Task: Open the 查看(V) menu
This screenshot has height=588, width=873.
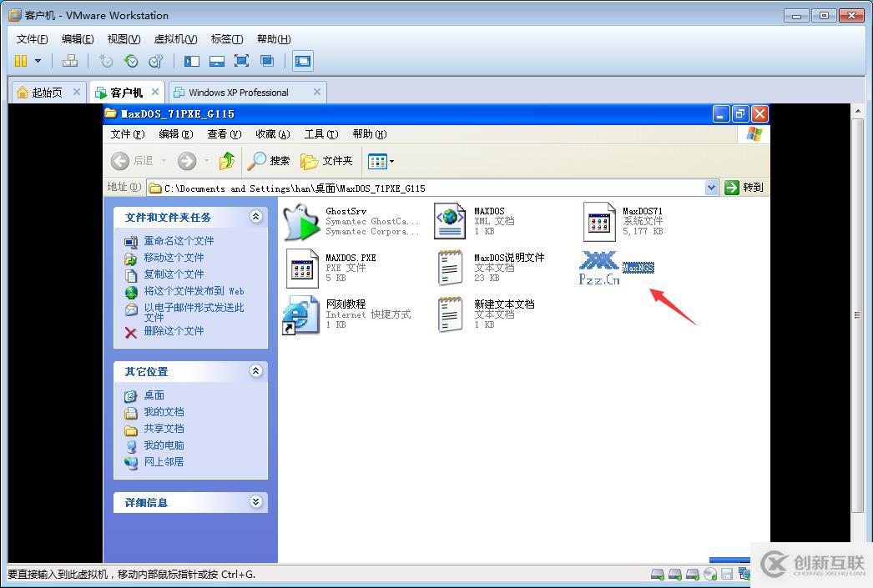Action: 225,134
